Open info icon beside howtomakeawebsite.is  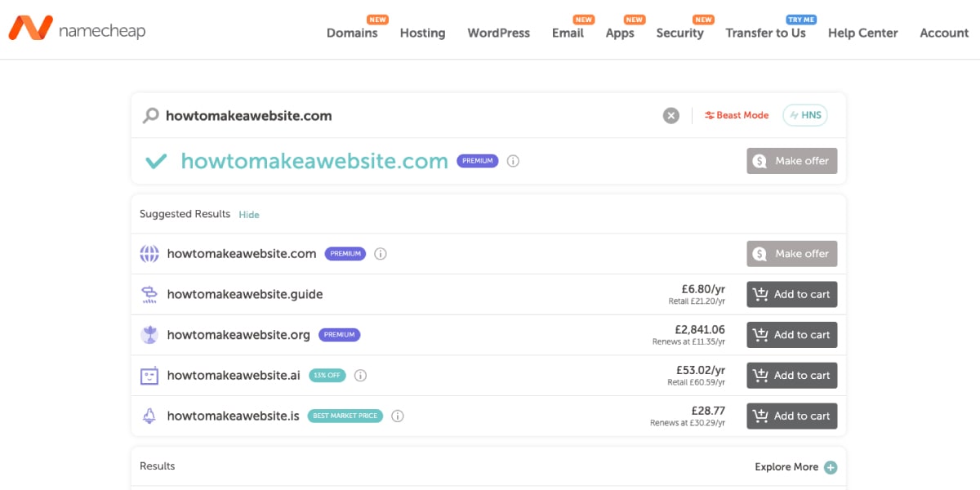398,416
